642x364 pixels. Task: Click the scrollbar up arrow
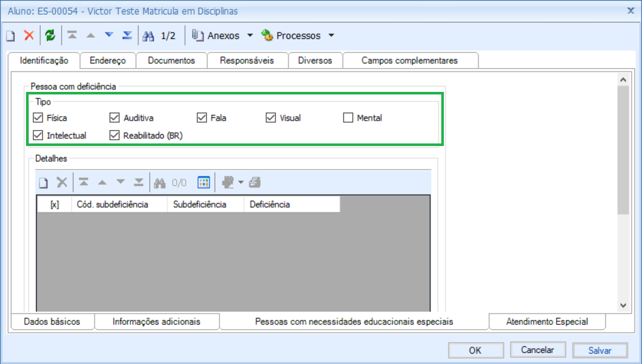(623, 80)
